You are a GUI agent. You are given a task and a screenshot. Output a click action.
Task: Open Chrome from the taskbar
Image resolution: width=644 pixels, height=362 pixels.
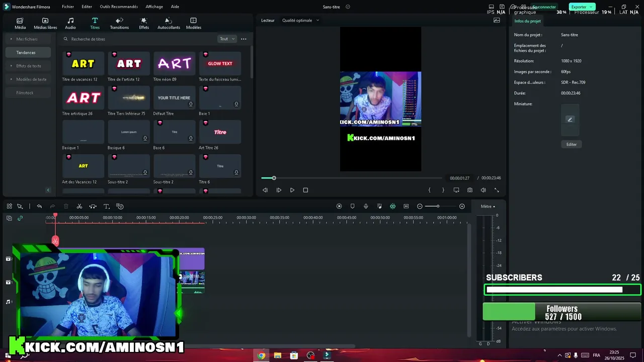tap(261, 355)
